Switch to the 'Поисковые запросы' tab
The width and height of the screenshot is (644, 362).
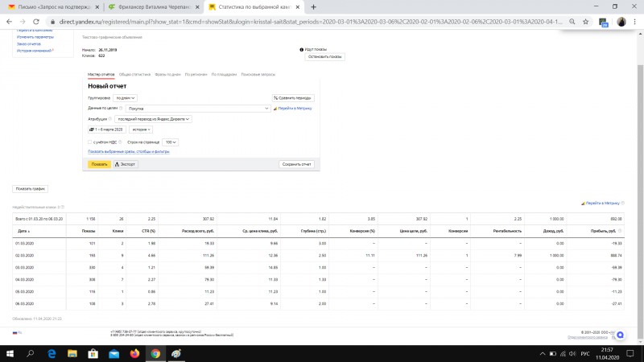(x=258, y=74)
